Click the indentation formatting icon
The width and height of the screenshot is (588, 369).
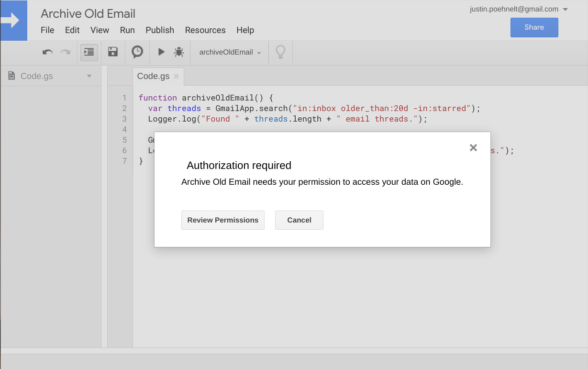point(89,52)
